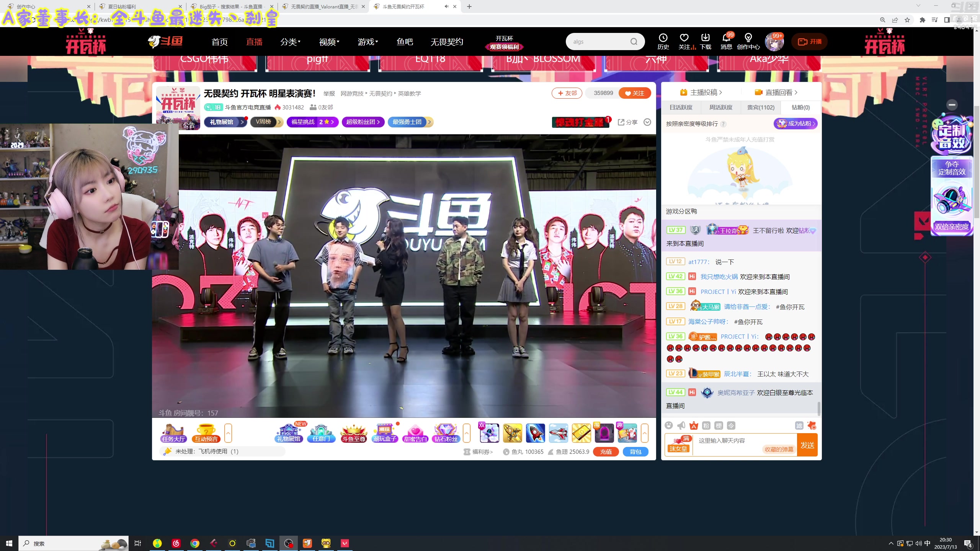
Task: Open the 任务大厅 task hall icon
Action: pos(174,433)
